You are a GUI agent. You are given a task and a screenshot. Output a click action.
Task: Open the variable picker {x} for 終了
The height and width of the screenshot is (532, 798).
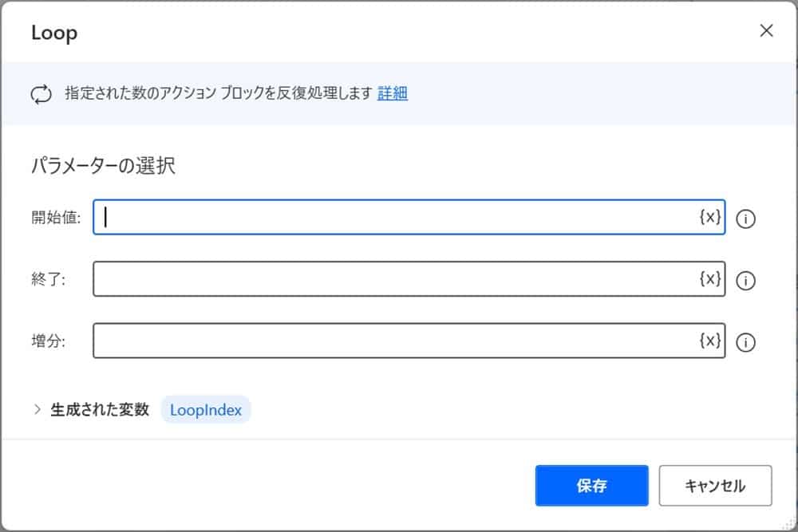click(709, 279)
